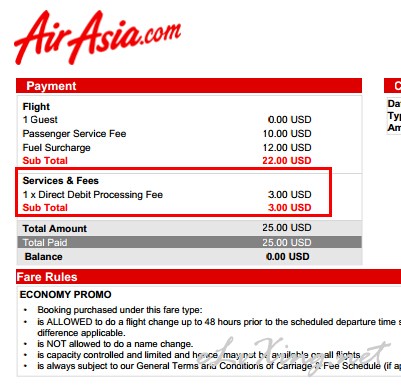This screenshot has height=389, width=401.
Task: Click the 0.00 USD balance amount
Action: click(288, 257)
